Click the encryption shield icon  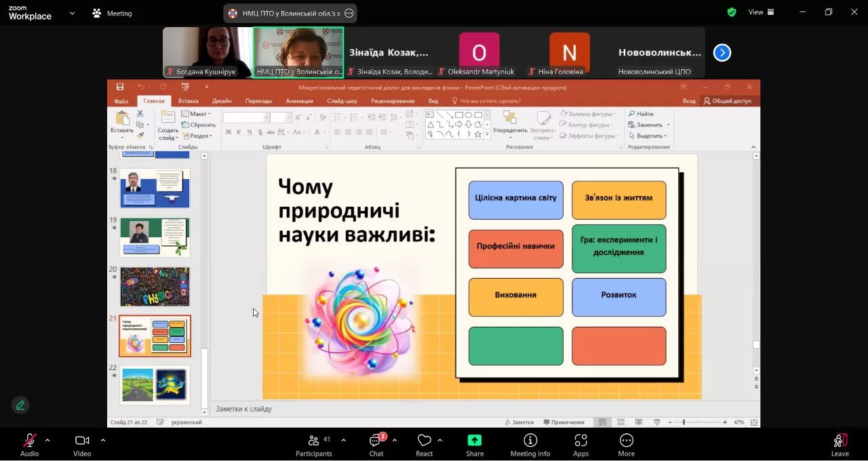pos(732,12)
